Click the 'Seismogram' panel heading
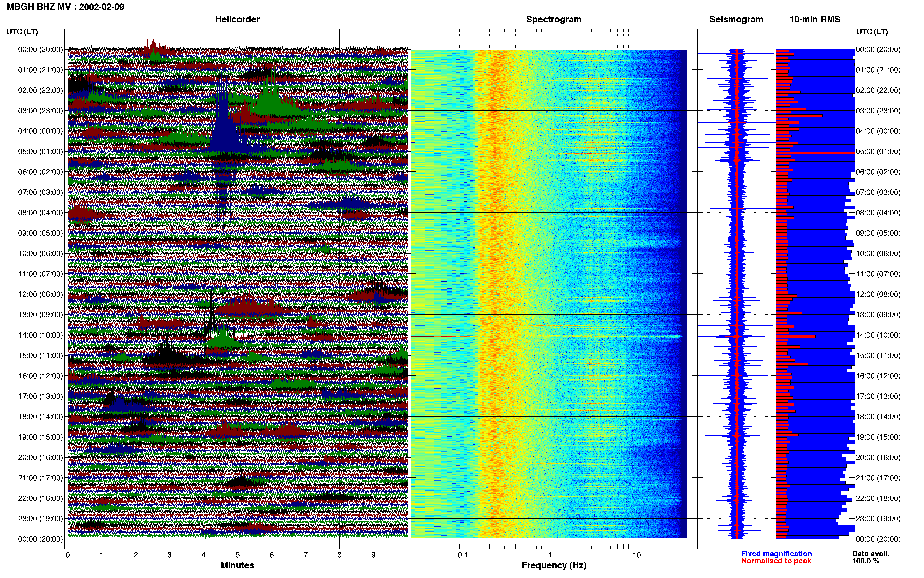 (736, 19)
